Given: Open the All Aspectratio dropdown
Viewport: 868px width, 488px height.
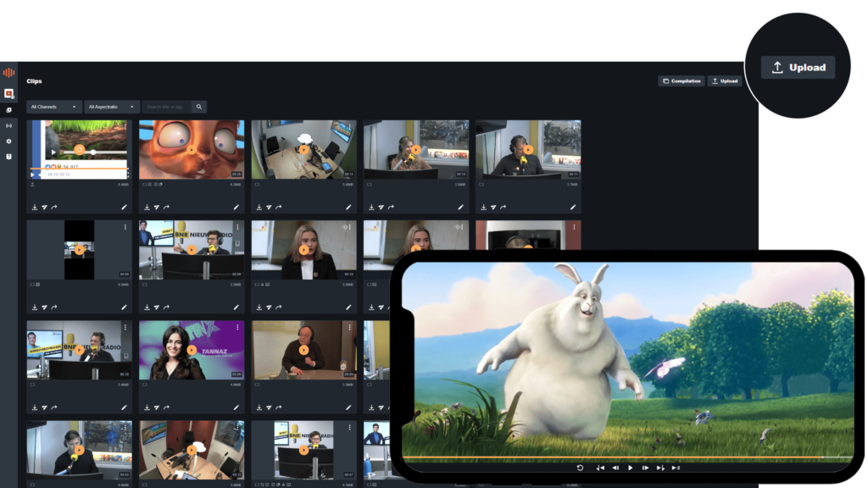Looking at the screenshot, I should (x=110, y=107).
